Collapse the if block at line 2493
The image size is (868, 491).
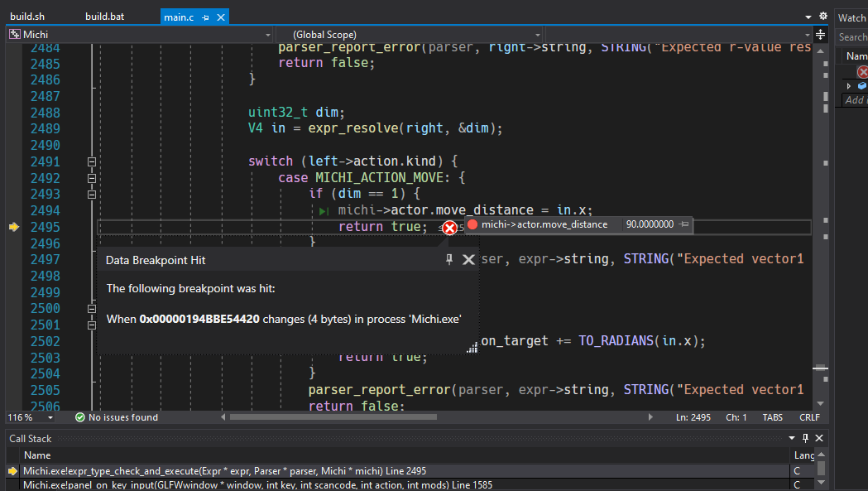click(92, 195)
